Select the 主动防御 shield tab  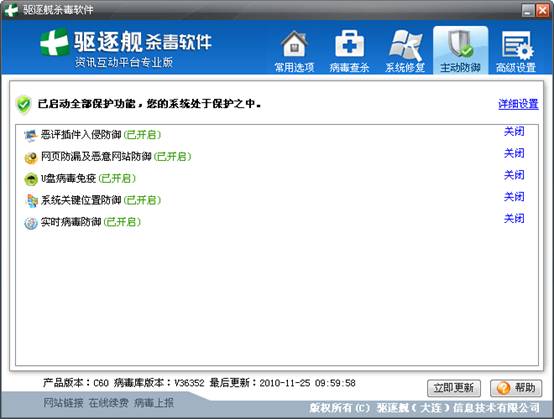[460, 50]
